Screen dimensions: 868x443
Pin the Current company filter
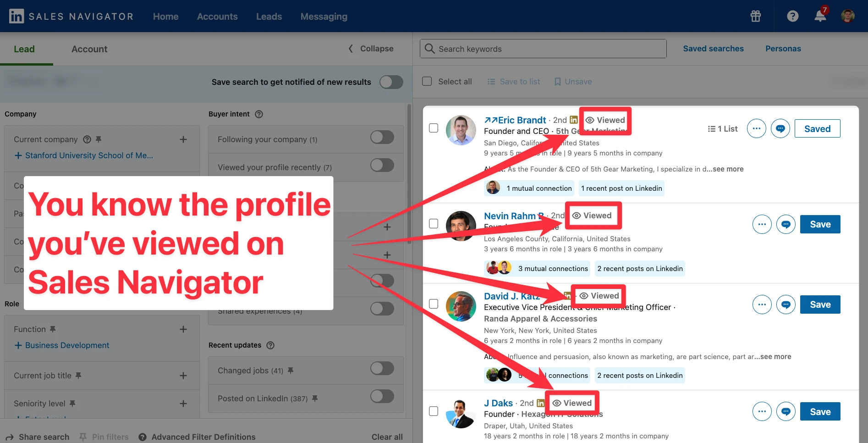click(x=98, y=139)
